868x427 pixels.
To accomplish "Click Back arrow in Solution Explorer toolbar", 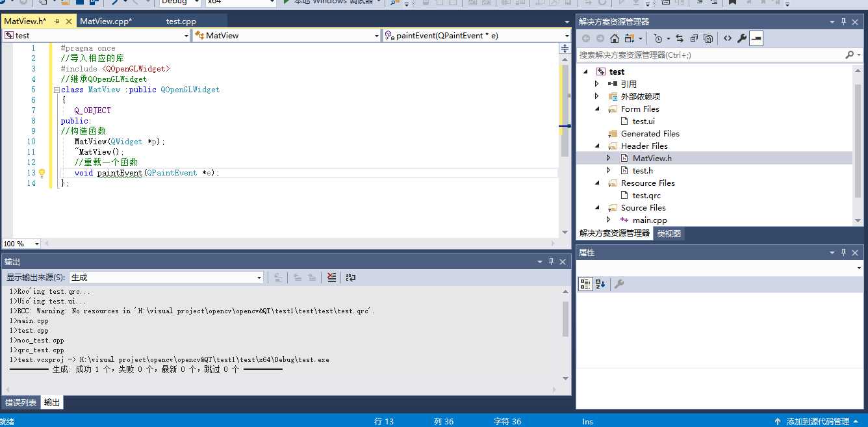I will [586, 38].
